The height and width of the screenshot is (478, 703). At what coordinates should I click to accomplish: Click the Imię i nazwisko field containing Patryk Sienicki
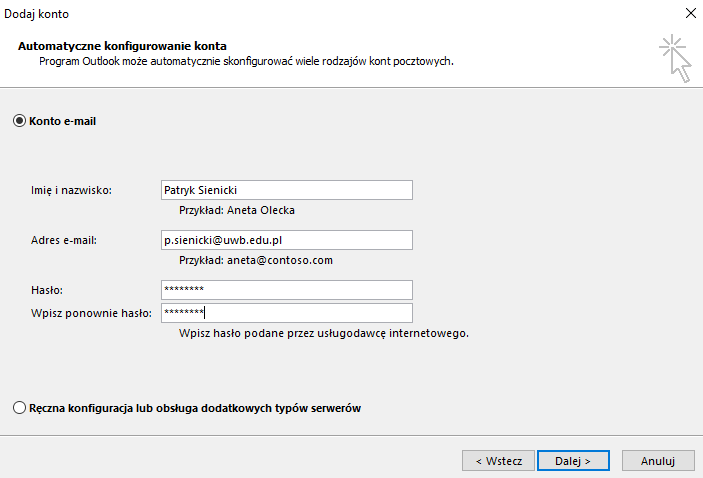[287, 190]
